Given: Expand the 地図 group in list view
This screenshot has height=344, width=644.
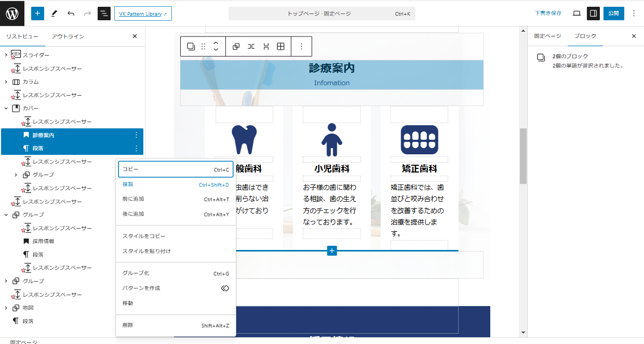Looking at the screenshot, I should click(x=6, y=308).
